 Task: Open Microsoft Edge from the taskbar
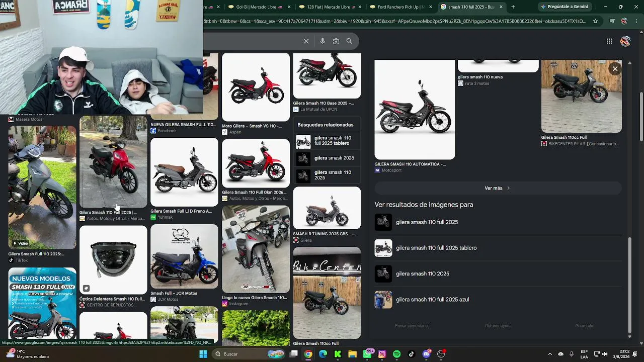[x=323, y=354]
